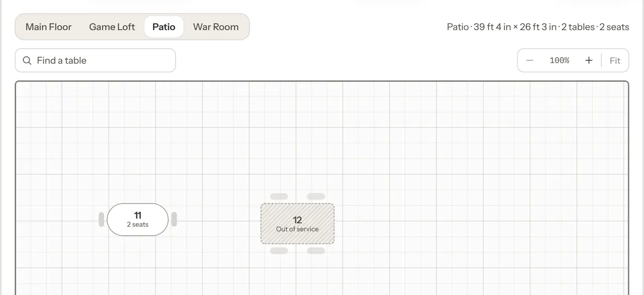Viewport: 644px width, 295px height.
Task: Go to the War Room tab
Action: click(216, 27)
